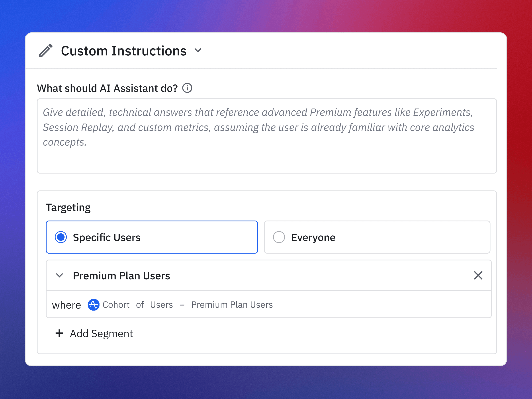This screenshot has height=399, width=532.
Task: Collapse the Premium Plan Users segment chevron
Action: click(x=59, y=275)
